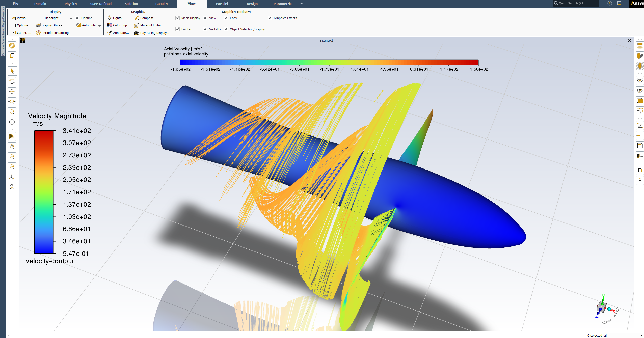This screenshot has height=338, width=644.
Task: Open Display States...
Action: click(x=50, y=25)
